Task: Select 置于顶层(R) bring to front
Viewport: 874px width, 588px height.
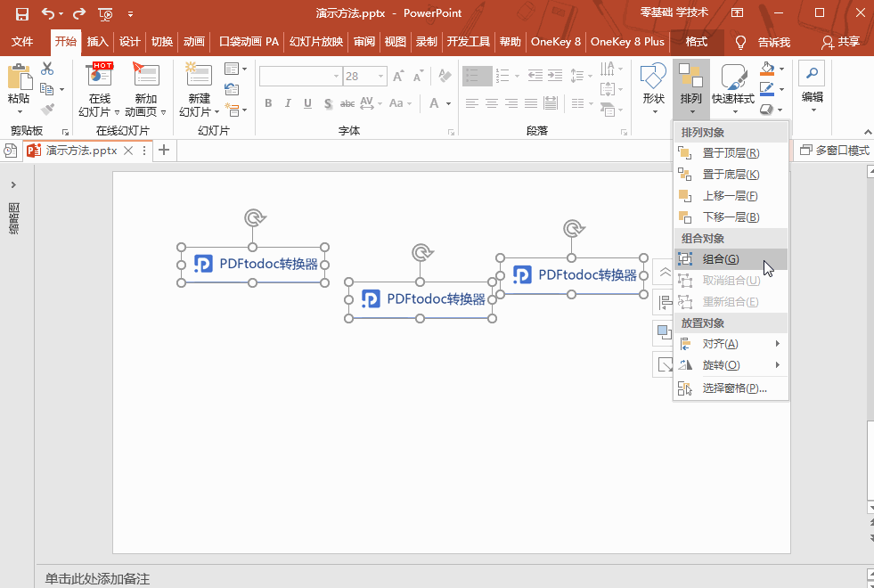Action: pos(731,153)
